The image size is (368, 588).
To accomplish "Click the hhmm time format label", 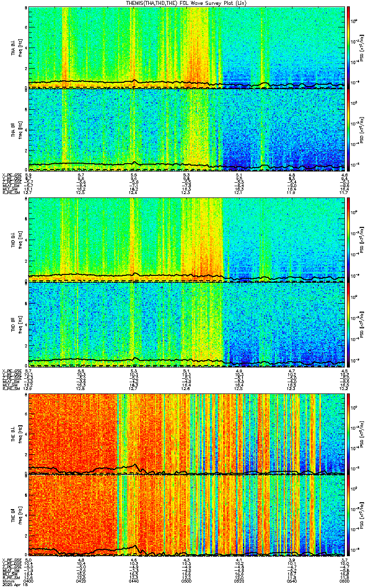I will click(7, 581).
